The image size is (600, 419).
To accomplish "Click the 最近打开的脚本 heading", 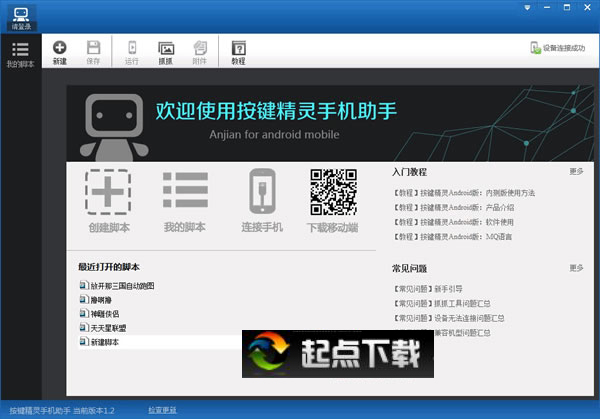I will [x=109, y=267].
